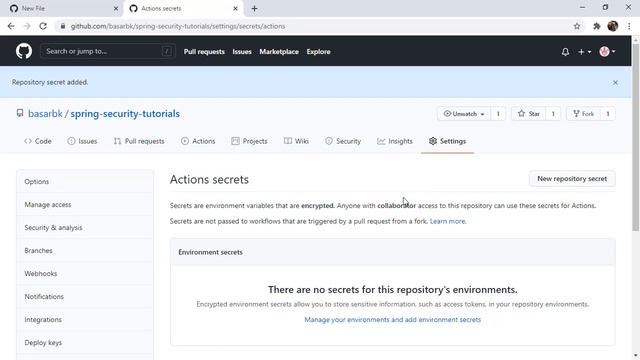Viewport: 640px width, 360px height.
Task: Open the Fork count number
Action: tap(608, 114)
